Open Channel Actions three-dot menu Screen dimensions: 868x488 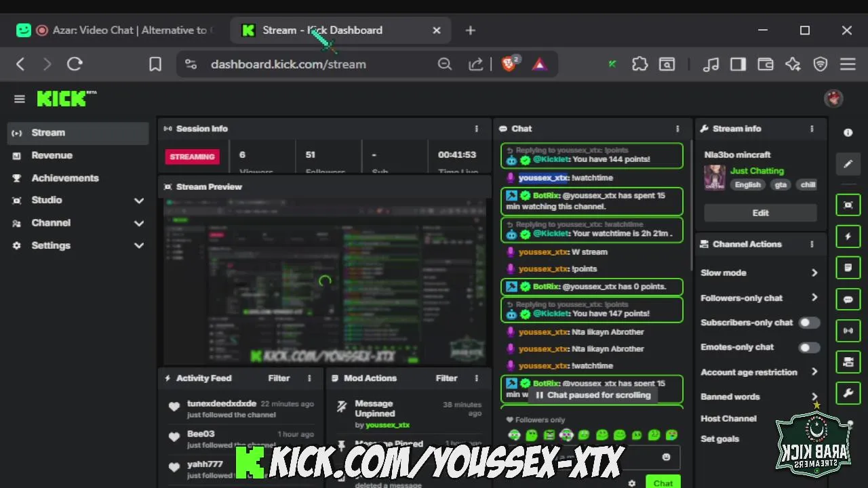point(812,244)
